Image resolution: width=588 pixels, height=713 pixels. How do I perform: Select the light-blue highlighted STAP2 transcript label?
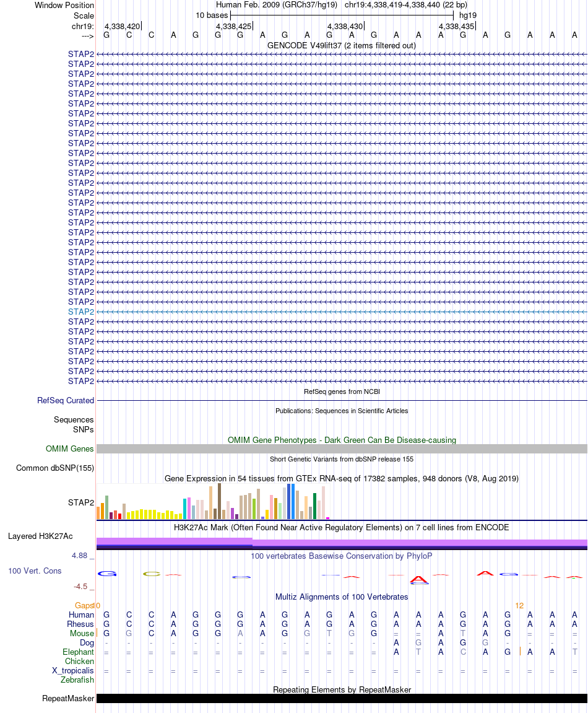click(81, 312)
